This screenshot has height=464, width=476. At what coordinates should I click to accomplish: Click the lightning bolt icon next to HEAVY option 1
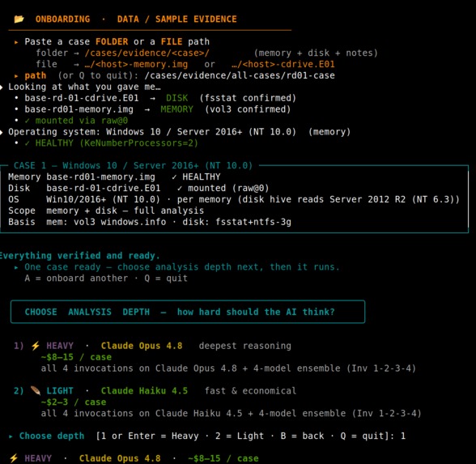coord(36,346)
